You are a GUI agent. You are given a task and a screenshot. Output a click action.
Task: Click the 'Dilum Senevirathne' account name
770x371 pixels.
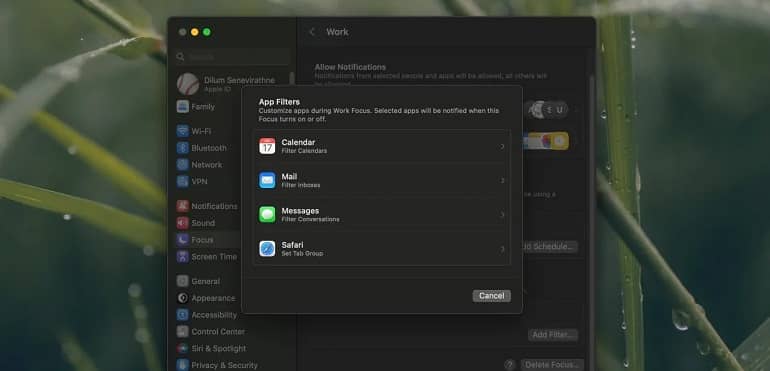tap(239, 80)
